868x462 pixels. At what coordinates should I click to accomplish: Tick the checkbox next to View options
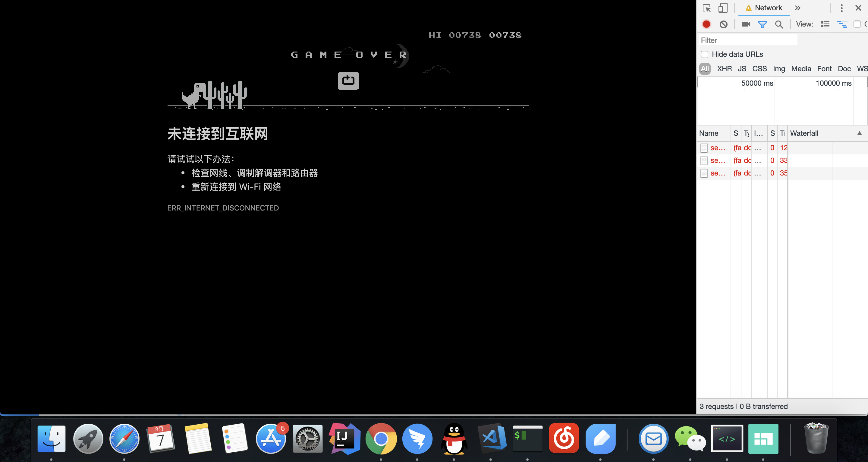pos(857,24)
